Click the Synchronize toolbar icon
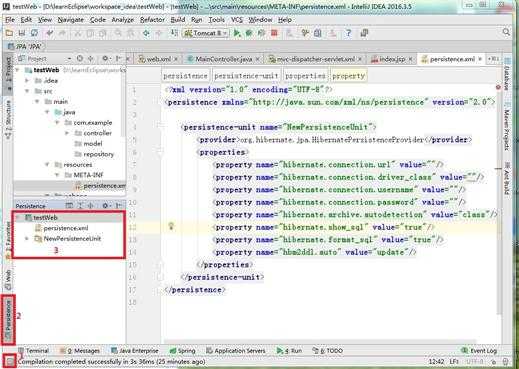This screenshot has width=519, height=369. pos(34,33)
